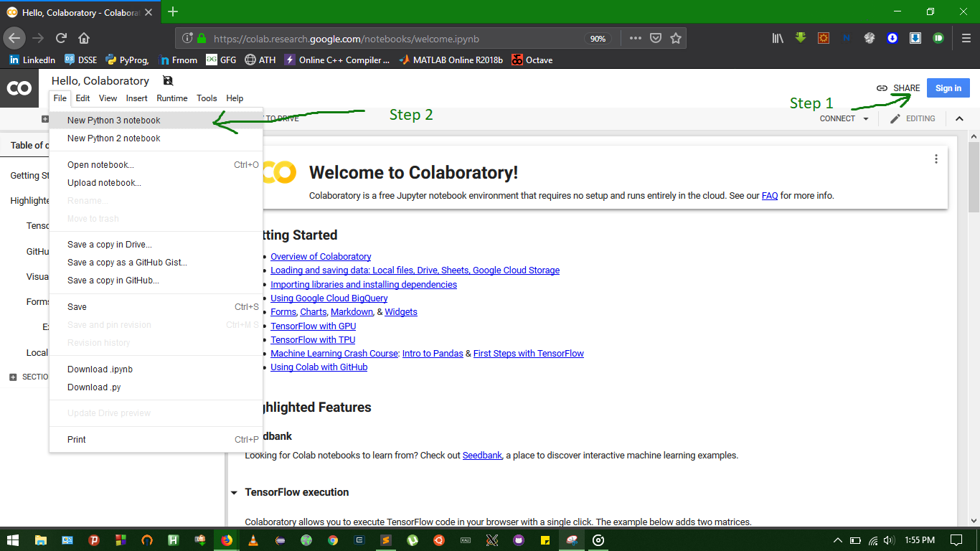Click the blue circle download extension icon
980x551 pixels.
click(x=892, y=38)
